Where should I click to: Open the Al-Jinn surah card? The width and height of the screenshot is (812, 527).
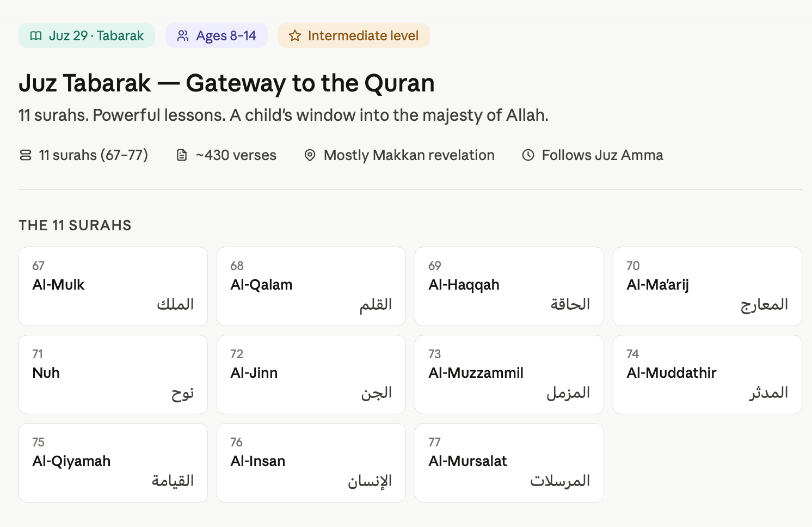[x=311, y=375]
